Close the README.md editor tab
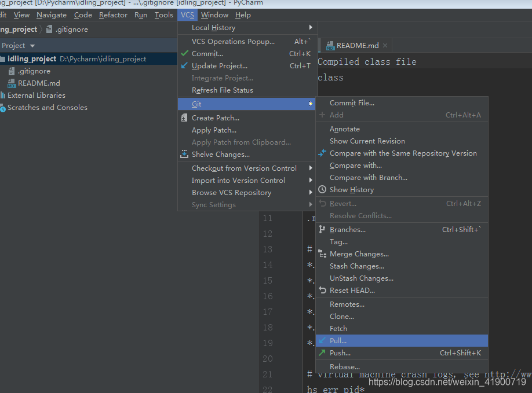The width and height of the screenshot is (532, 393). click(385, 45)
